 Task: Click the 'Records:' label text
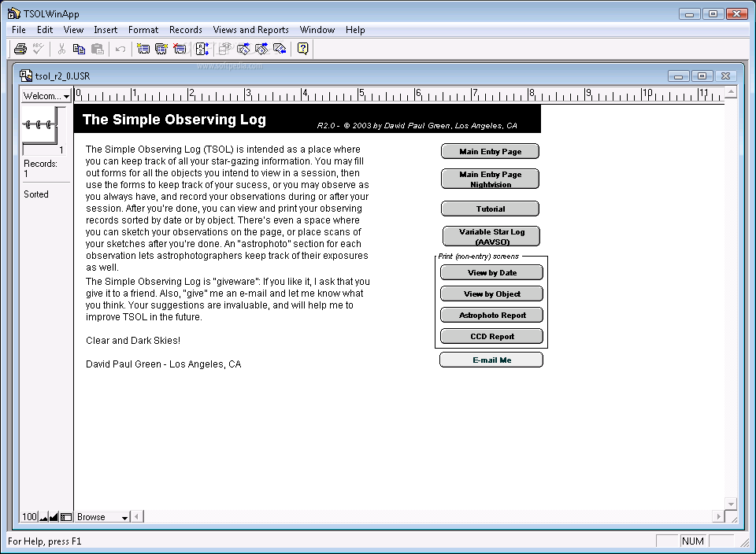40,164
